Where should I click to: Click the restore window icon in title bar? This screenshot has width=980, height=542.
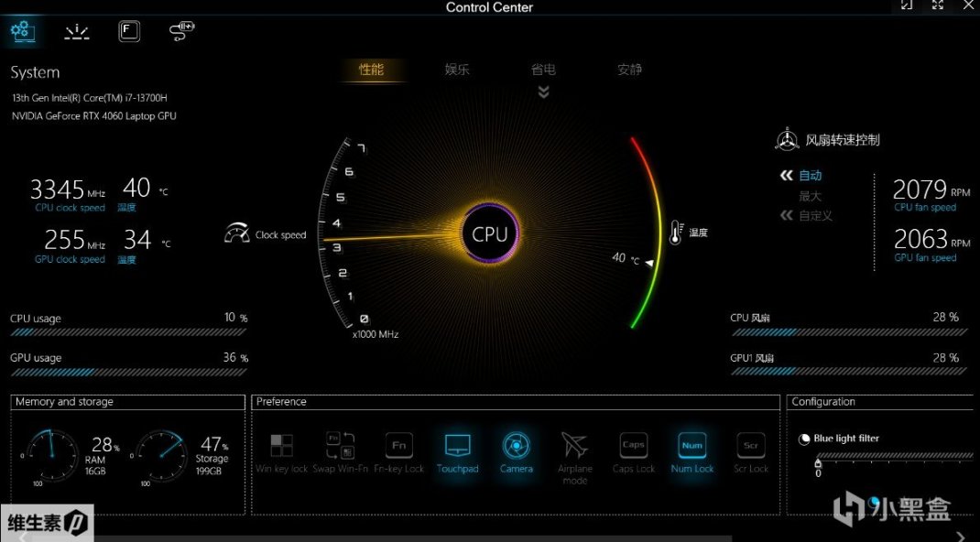pos(906,5)
